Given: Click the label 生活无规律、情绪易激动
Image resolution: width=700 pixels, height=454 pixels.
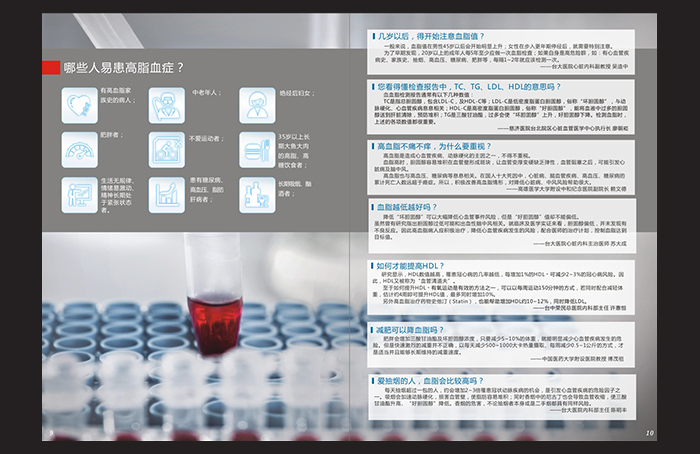Looking at the screenshot, I should point(117,195).
